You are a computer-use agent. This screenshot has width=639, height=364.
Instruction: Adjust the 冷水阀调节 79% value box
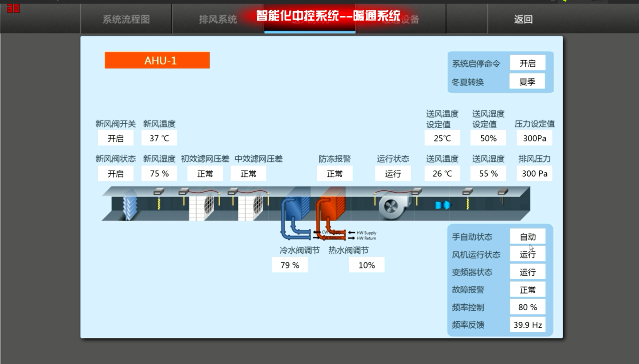290,265
